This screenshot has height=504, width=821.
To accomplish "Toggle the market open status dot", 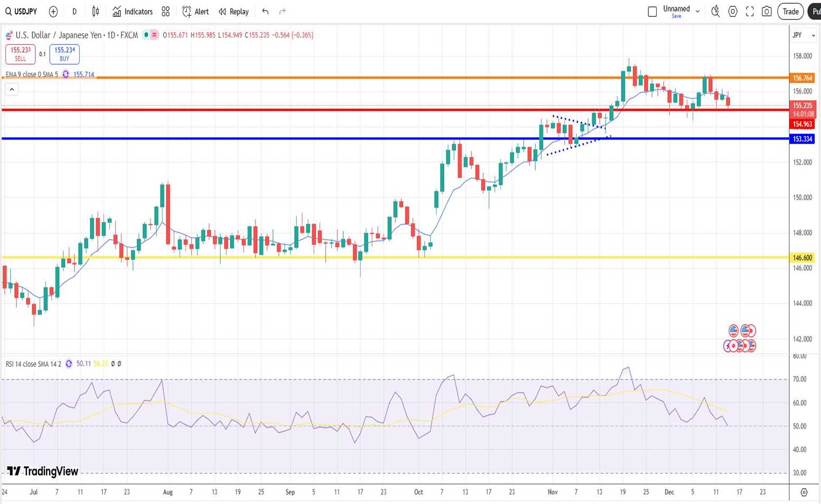I will [146, 35].
